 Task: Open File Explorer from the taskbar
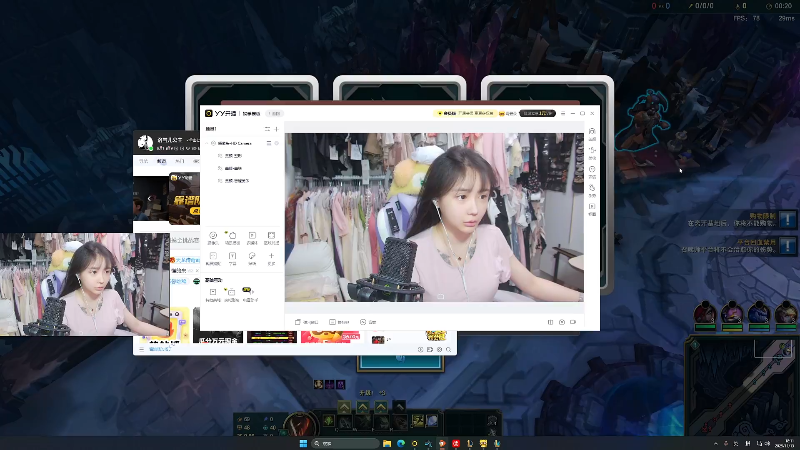[387, 443]
